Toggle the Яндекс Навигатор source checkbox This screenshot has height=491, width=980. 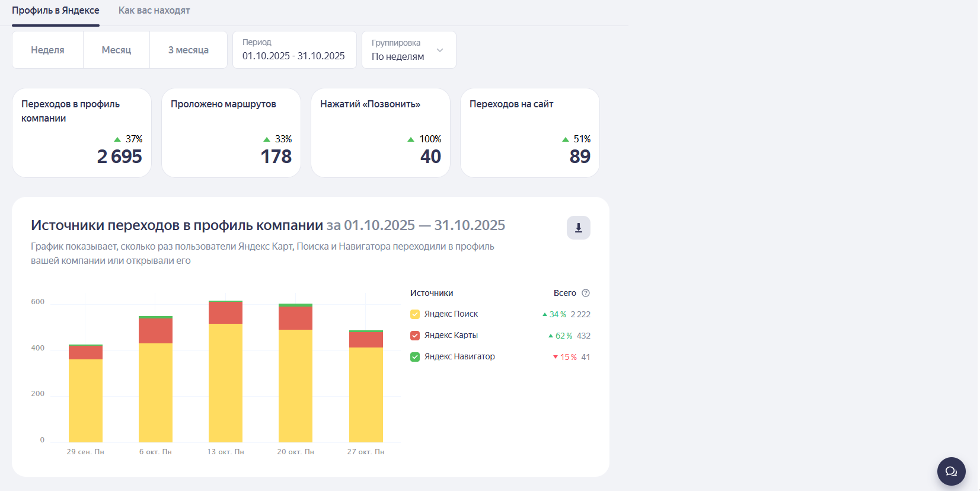(x=415, y=357)
